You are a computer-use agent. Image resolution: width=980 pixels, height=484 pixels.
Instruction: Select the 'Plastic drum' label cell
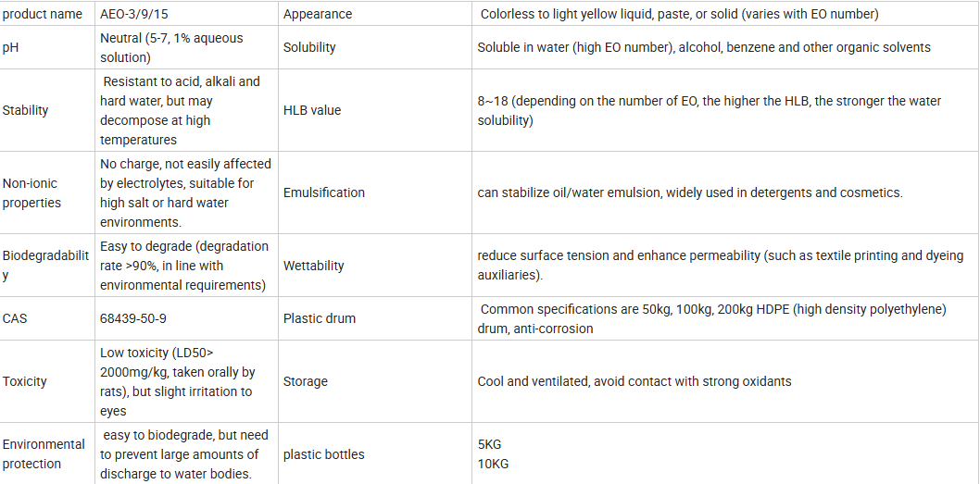pos(320,318)
